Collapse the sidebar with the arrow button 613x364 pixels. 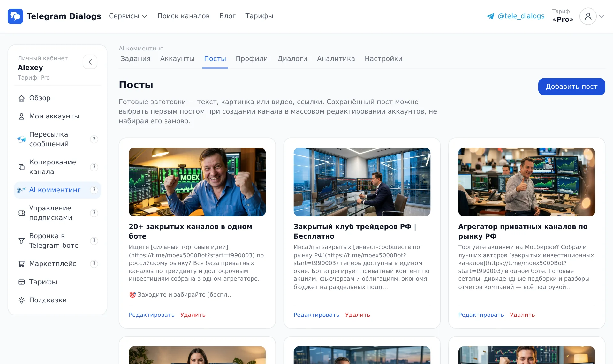point(90,62)
